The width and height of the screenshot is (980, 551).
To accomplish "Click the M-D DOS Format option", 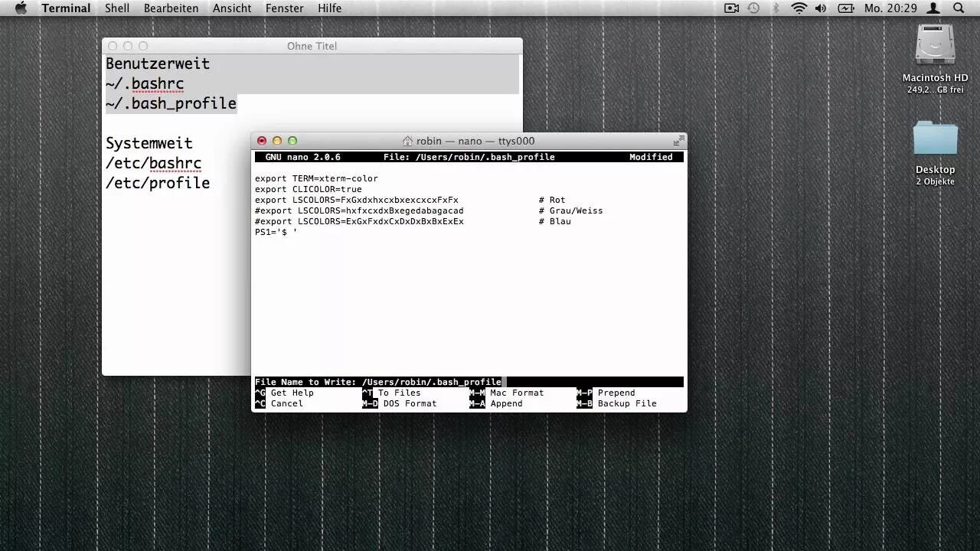I will point(400,403).
